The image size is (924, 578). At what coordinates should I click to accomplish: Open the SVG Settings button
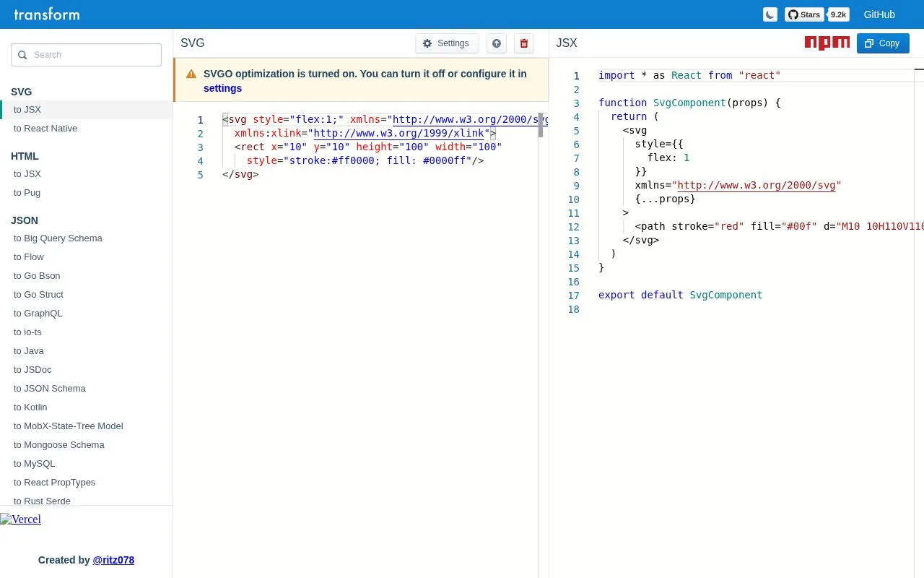click(x=447, y=43)
